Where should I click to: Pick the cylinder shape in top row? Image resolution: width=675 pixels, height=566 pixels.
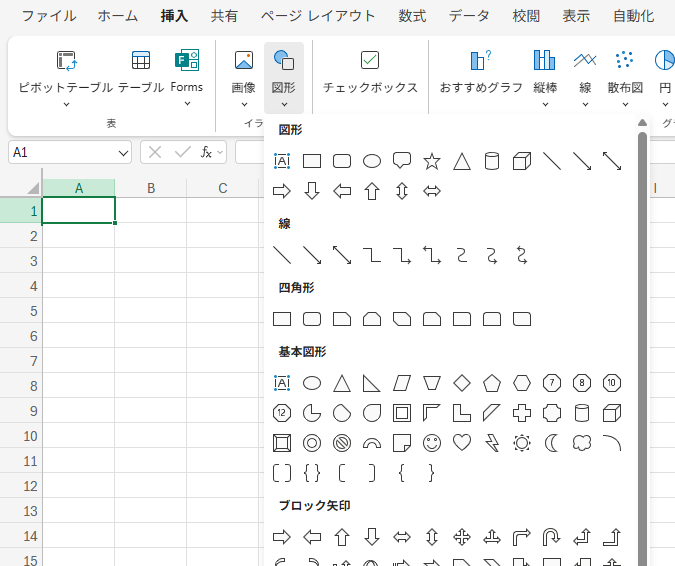(492, 161)
